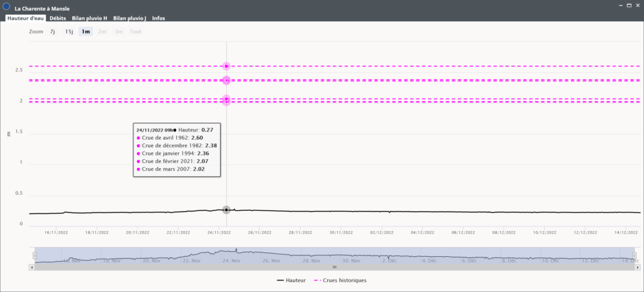The image size is (644, 292).
Task: Click the 2.60 avril 1962 flood marker
Action: click(x=226, y=66)
